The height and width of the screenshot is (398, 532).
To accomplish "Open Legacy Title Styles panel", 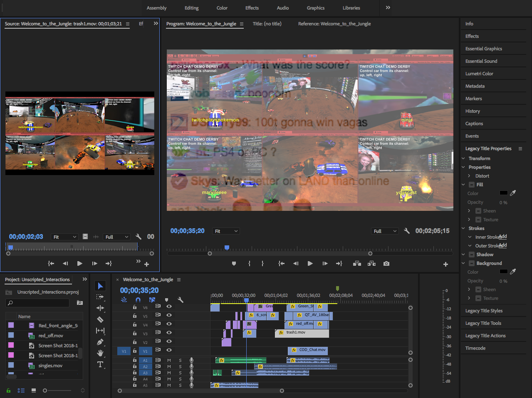I will [484, 311].
